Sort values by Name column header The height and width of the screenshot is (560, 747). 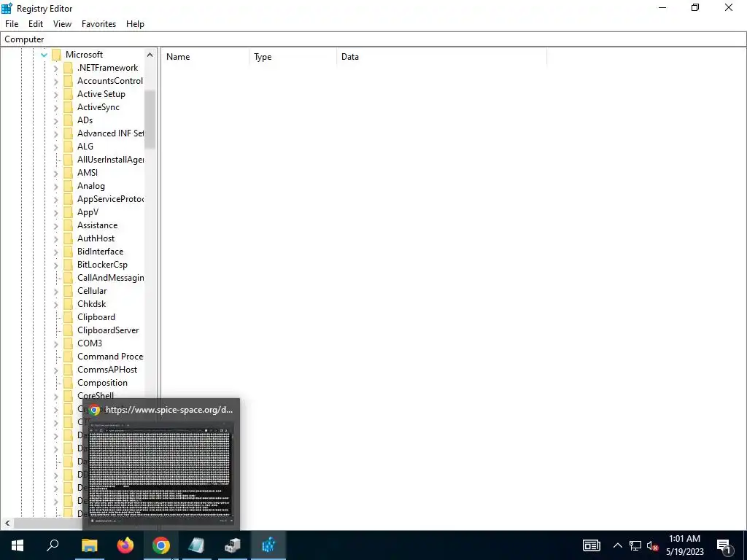(205, 57)
